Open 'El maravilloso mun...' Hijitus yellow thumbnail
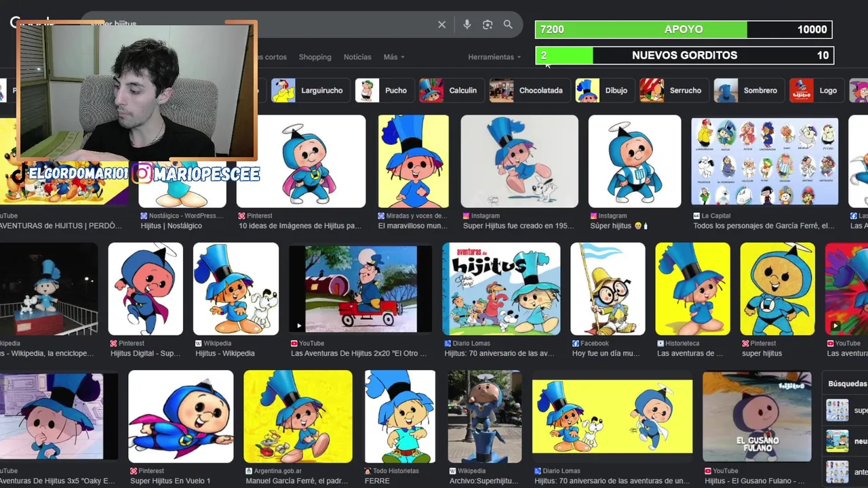868x488 pixels. (413, 161)
